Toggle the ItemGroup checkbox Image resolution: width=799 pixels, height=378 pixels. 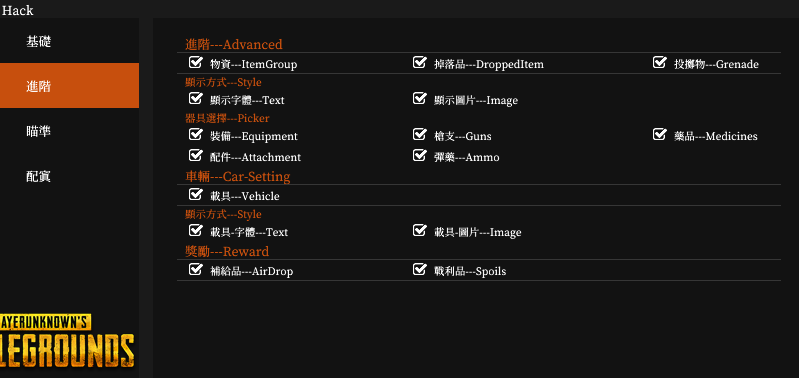tap(196, 62)
